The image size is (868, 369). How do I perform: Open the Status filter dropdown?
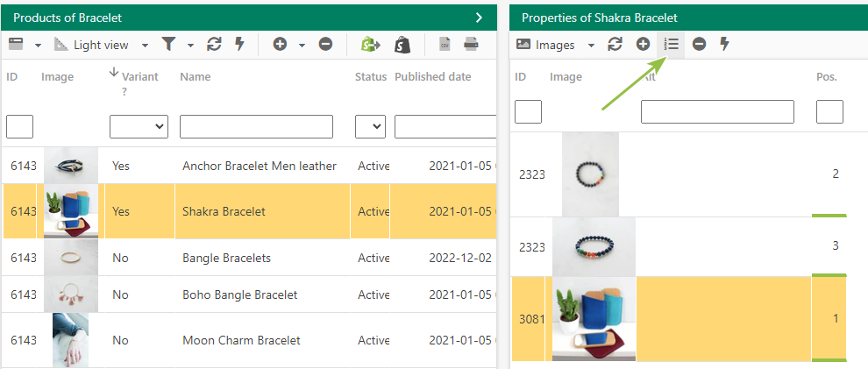coord(370,127)
